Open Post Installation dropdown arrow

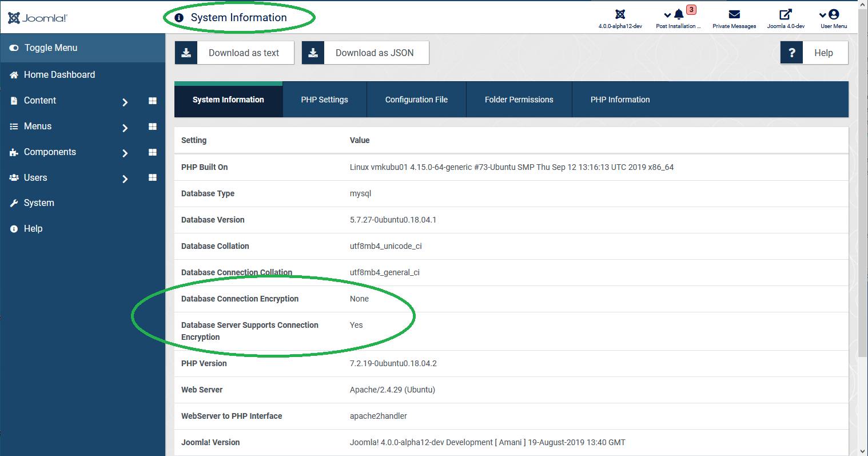pyautogui.click(x=667, y=15)
